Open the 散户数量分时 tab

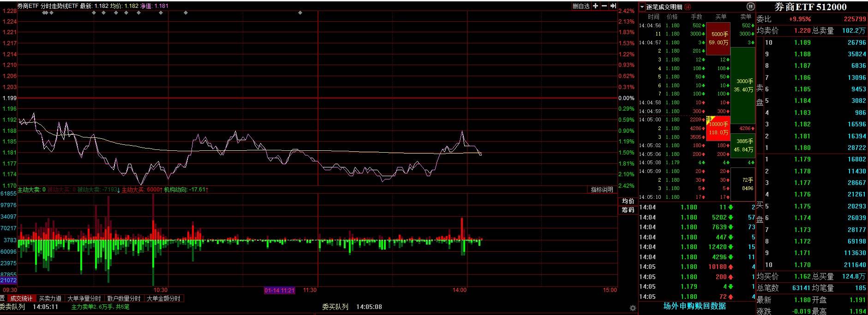pyautogui.click(x=124, y=298)
